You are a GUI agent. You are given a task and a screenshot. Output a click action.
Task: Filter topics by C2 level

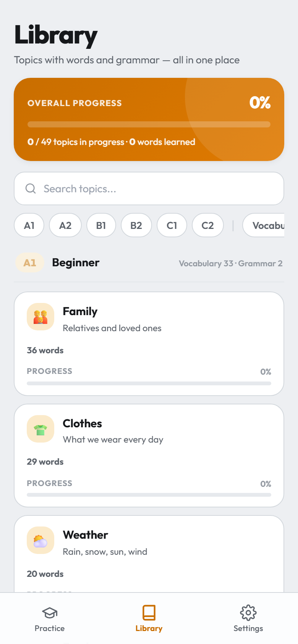coord(208,225)
